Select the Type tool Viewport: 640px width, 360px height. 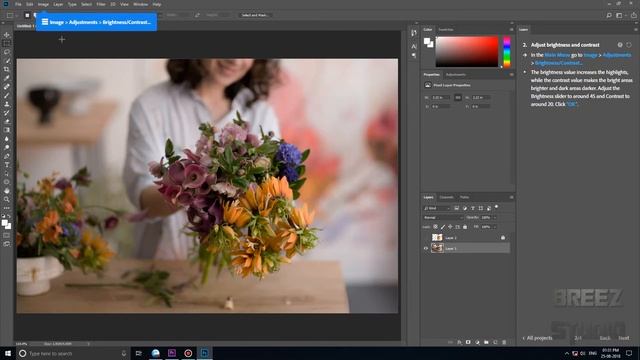[7, 164]
